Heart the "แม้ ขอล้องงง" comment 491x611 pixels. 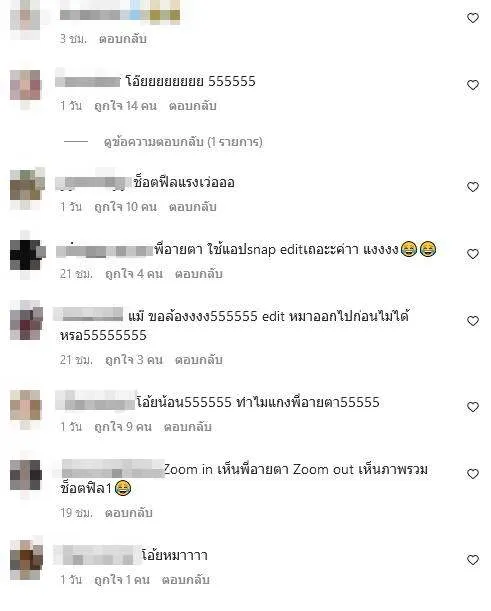click(x=473, y=321)
